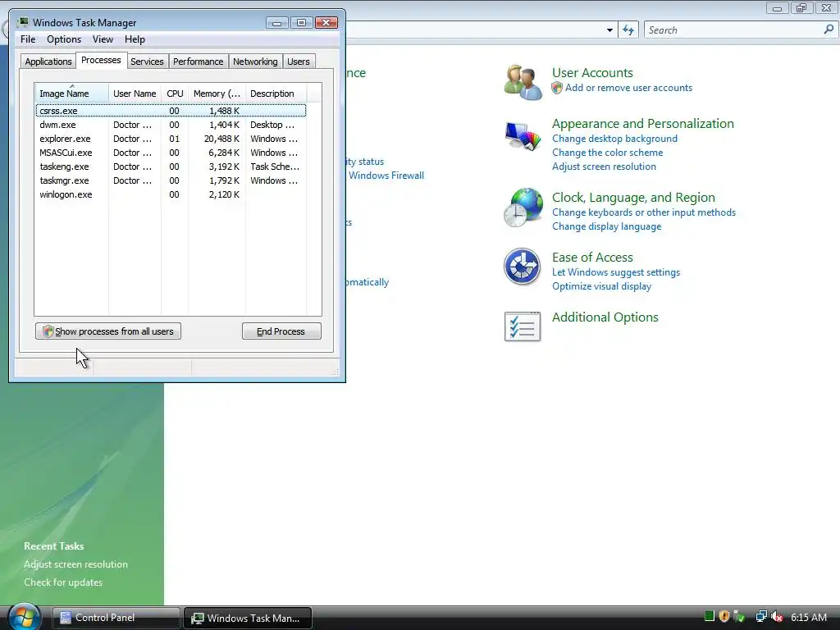Screen dimensions: 840x630
Task: Open Change the color scheme link
Action: click(x=608, y=153)
